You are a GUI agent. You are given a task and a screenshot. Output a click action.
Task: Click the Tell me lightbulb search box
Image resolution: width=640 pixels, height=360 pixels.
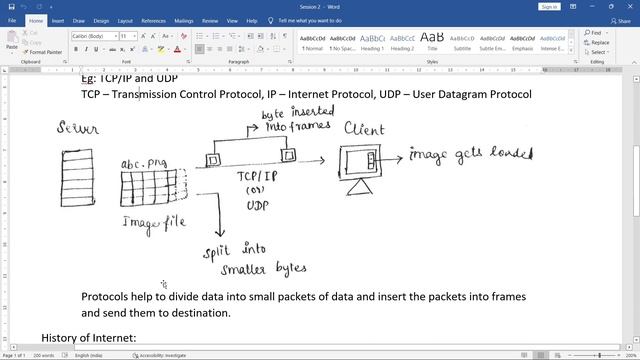[x=305, y=21]
